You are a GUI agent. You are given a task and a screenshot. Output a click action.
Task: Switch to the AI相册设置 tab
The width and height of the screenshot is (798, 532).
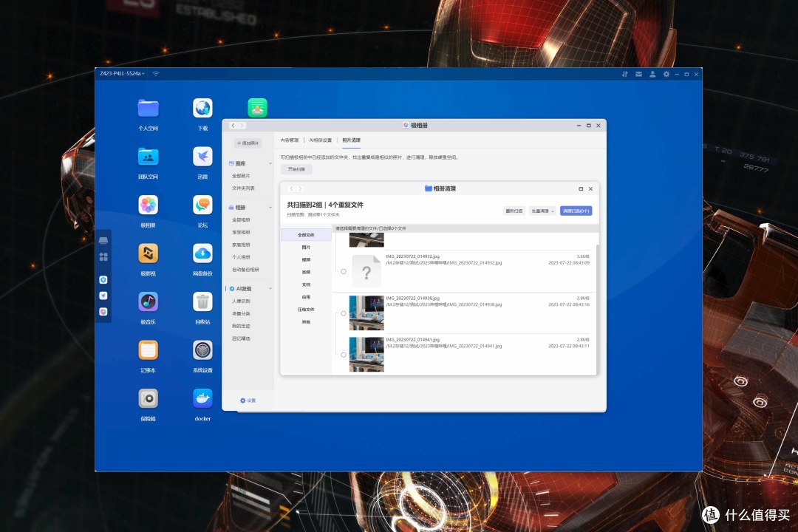point(320,140)
